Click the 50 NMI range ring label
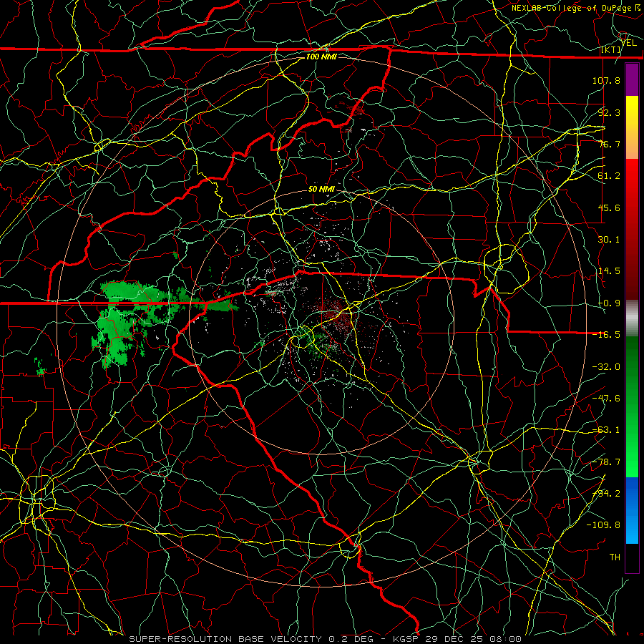This screenshot has height=644, width=644. (321, 189)
